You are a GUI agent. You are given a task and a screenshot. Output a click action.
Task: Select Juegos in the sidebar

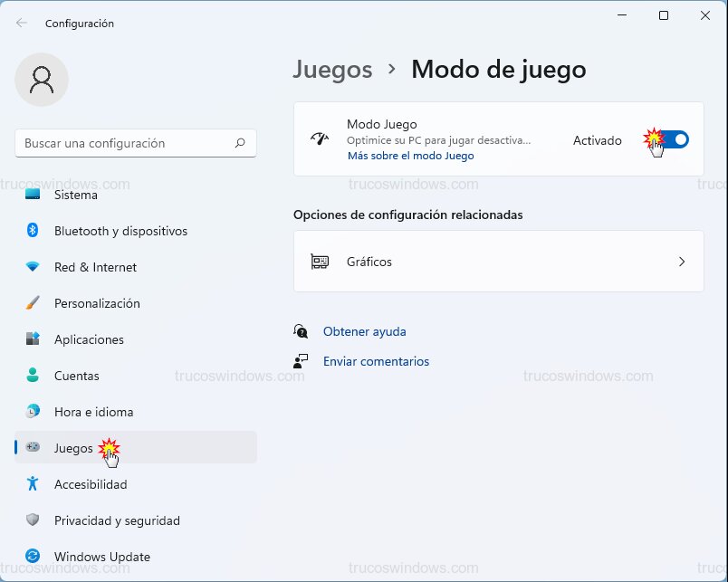(74, 447)
